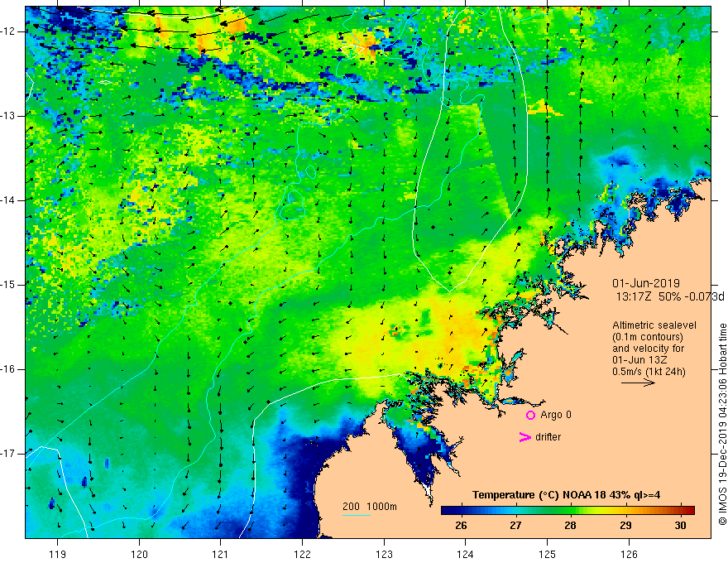Click the colorbar value 28

click(570, 526)
